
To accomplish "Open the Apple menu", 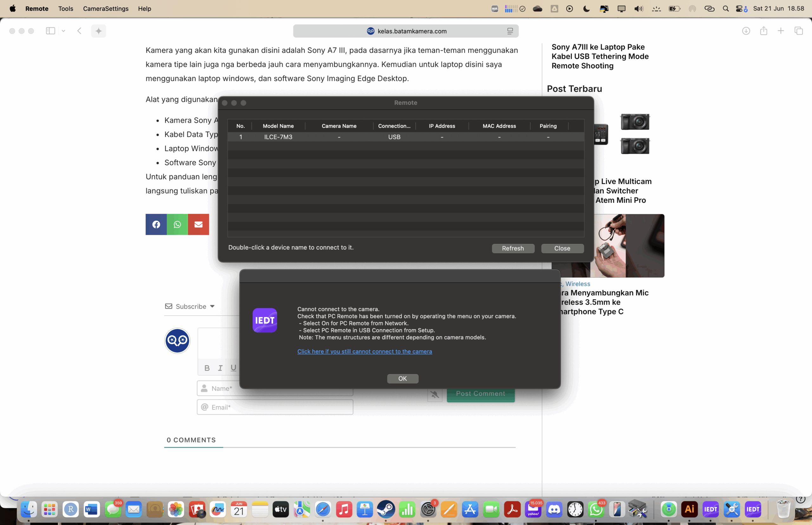I will (13, 9).
